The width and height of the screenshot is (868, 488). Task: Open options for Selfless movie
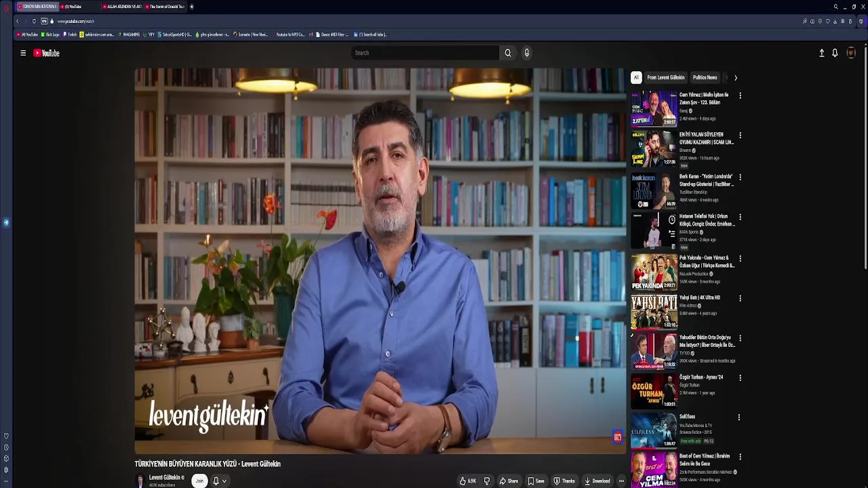740,417
